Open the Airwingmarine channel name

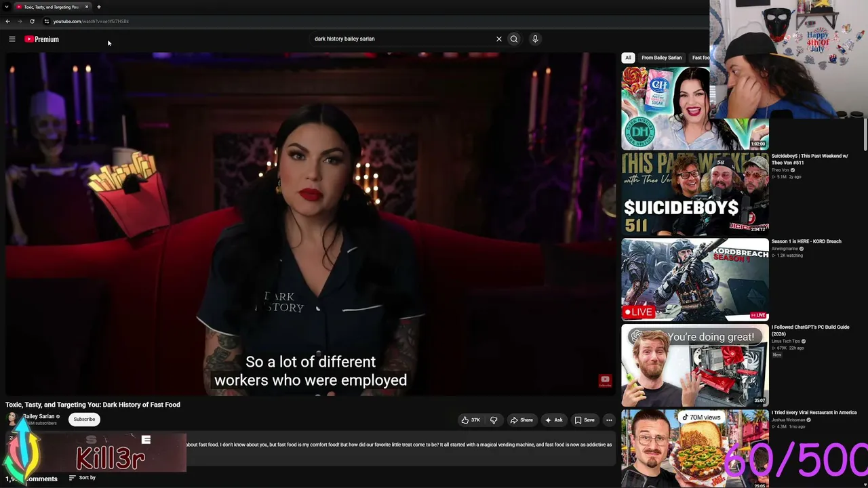pyautogui.click(x=785, y=249)
